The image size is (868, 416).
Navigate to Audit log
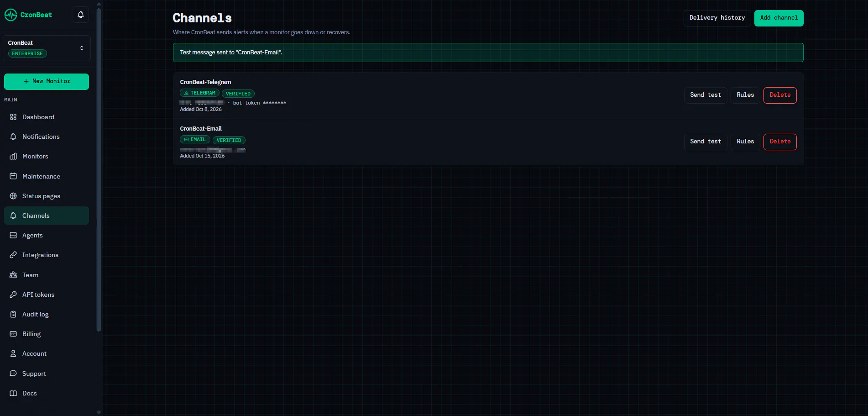pos(47,314)
